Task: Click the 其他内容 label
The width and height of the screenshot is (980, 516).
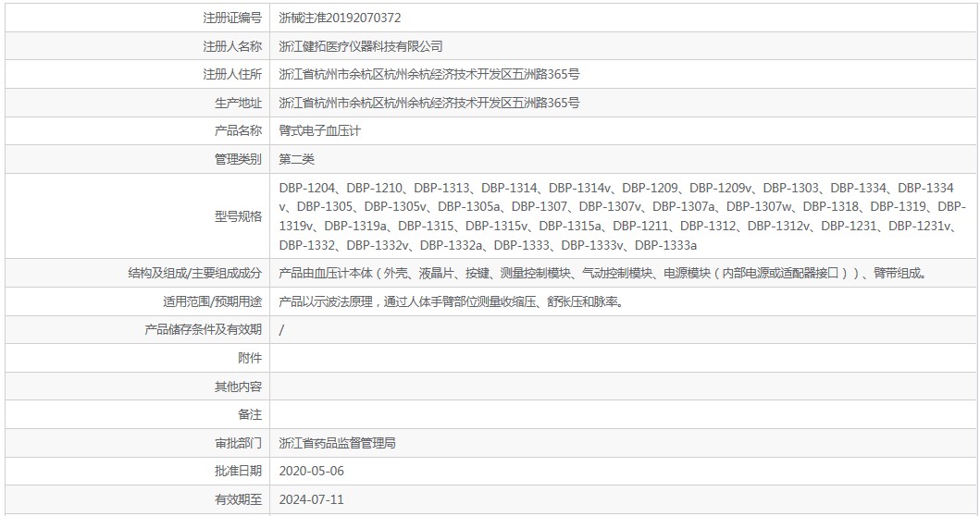Action: [238, 387]
